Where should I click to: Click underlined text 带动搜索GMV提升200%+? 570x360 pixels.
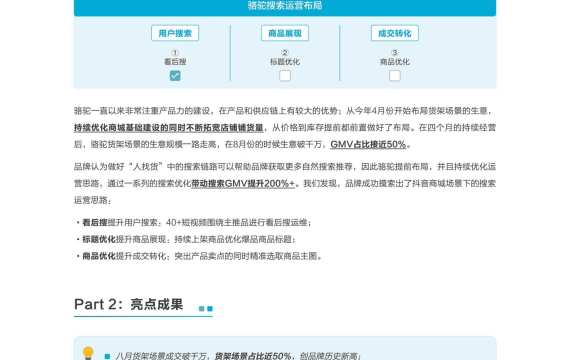243,184
